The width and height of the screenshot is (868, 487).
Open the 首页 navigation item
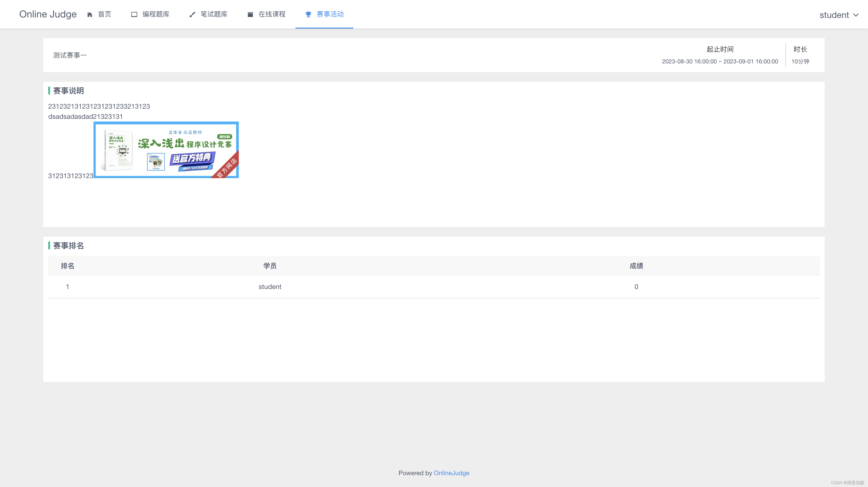tap(104, 14)
